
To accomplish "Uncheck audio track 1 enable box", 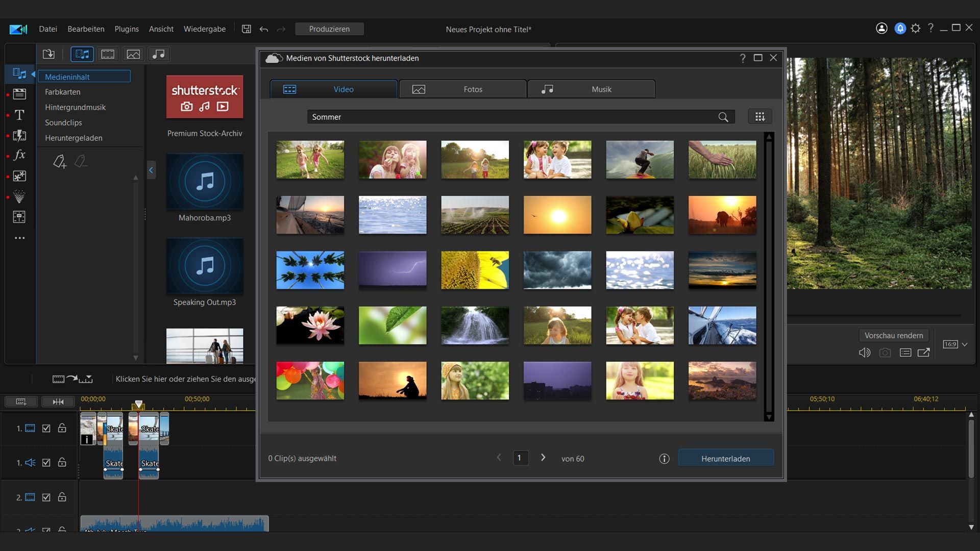I will pos(46,463).
